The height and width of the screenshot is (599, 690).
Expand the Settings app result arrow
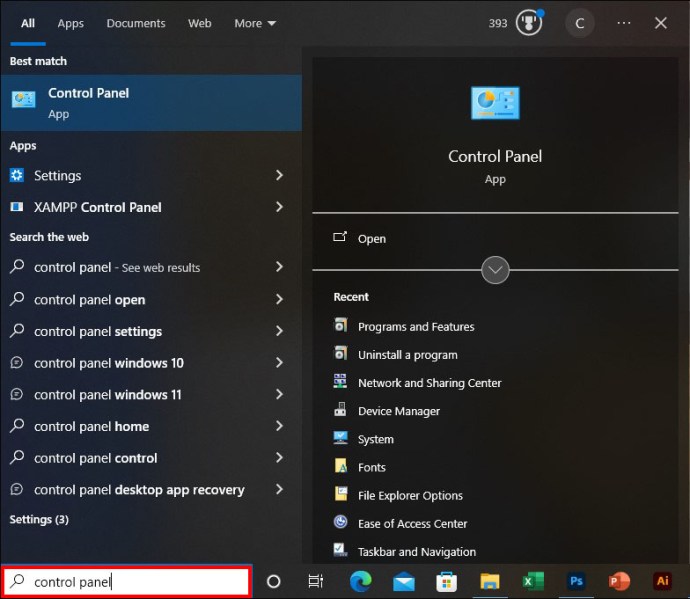click(279, 175)
